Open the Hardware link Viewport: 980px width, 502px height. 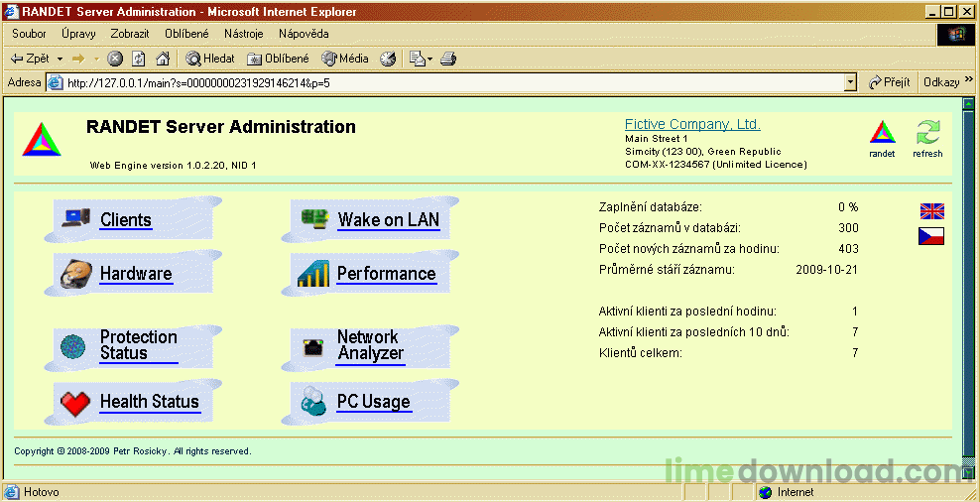click(136, 274)
